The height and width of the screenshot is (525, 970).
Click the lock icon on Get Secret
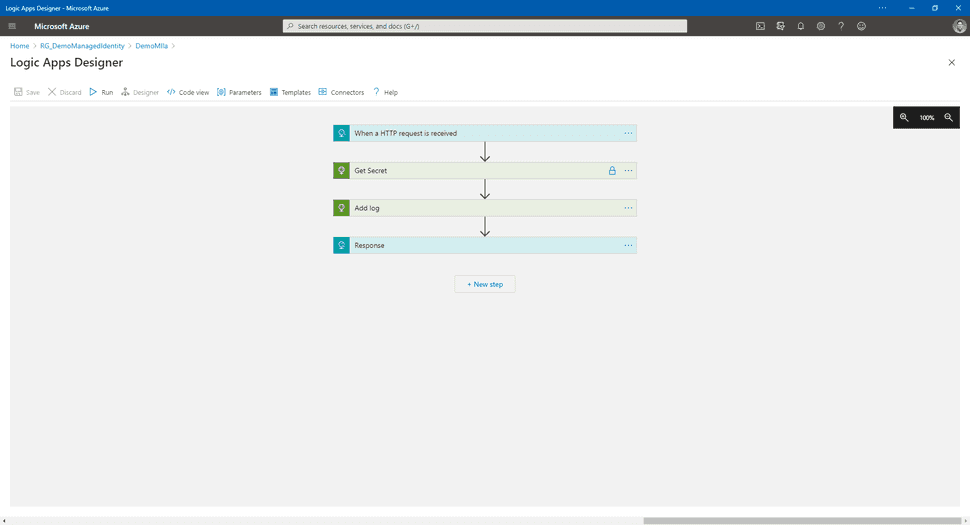coord(612,171)
